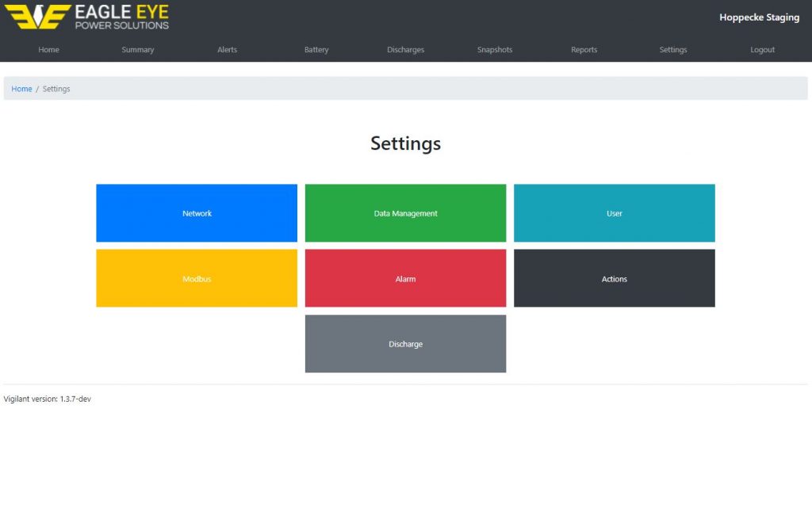
Task: Click the Settings breadcrumb text
Action: coord(56,89)
